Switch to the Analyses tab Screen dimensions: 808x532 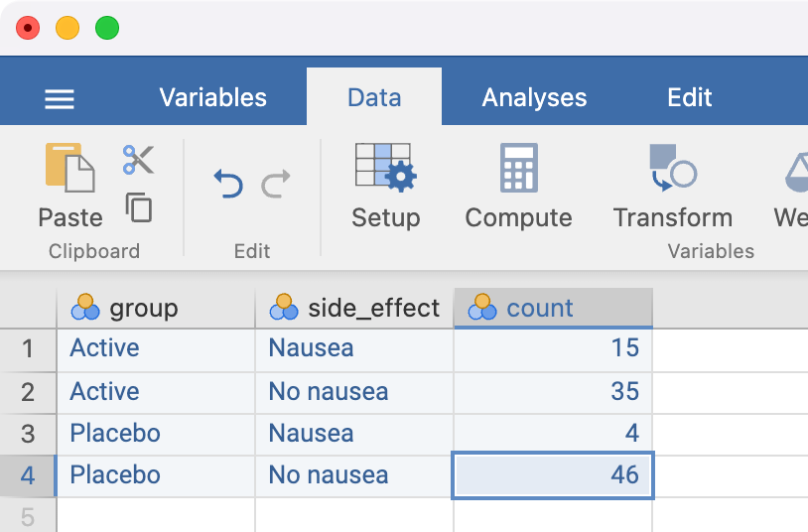pos(534,97)
